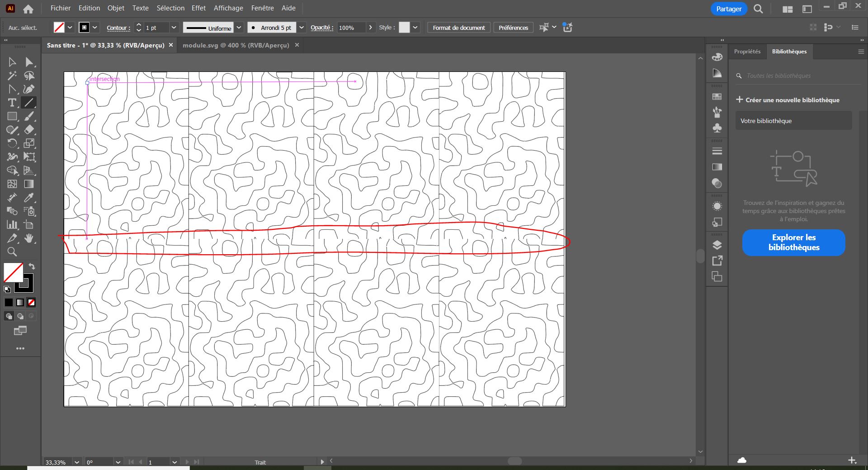
Task: Open the zoom level 33,33% dropdown
Action: point(77,462)
